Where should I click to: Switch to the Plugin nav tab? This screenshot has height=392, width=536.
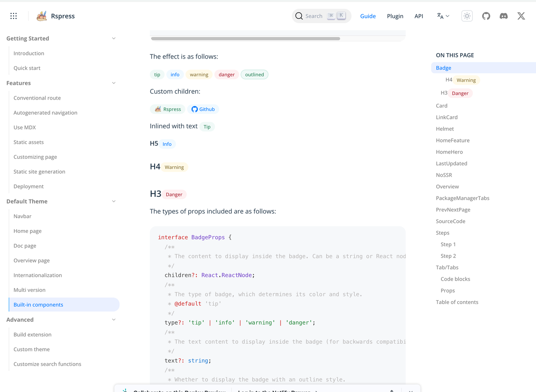395,16
